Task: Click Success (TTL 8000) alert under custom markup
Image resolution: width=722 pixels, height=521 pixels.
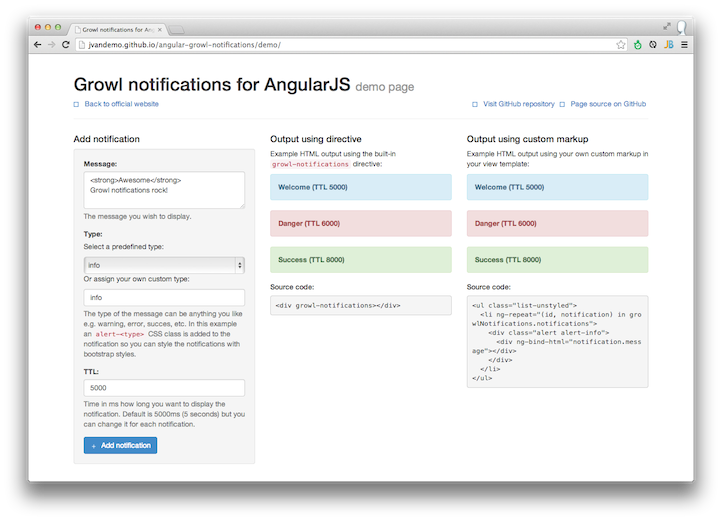Action: point(557,260)
